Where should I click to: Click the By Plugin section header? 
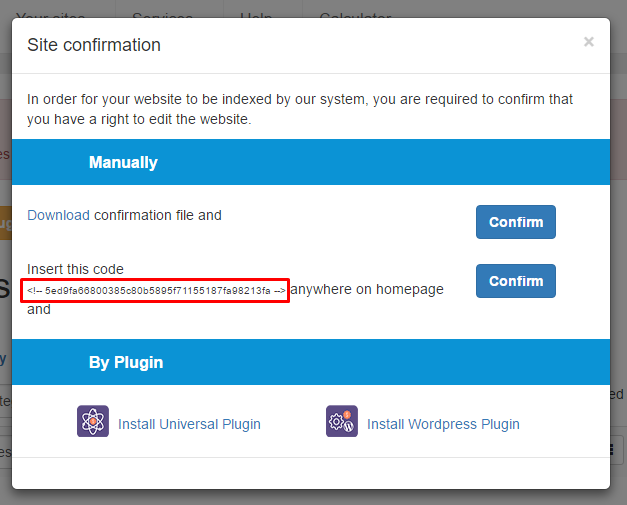pos(311,362)
